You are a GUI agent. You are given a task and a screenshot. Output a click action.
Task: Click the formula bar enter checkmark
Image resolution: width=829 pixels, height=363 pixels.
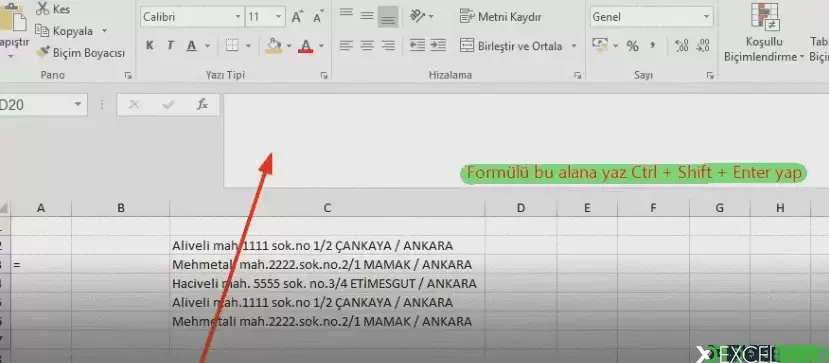[x=169, y=105]
